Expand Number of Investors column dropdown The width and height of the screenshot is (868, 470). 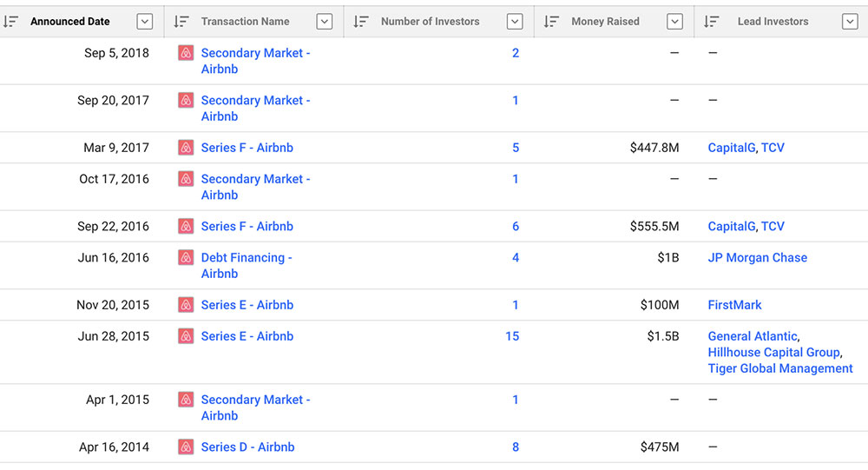(515, 22)
